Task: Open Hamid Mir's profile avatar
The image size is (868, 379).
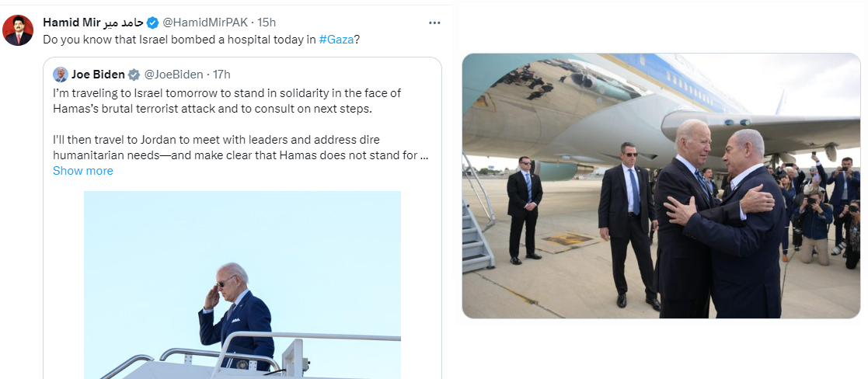Action: 18,30
